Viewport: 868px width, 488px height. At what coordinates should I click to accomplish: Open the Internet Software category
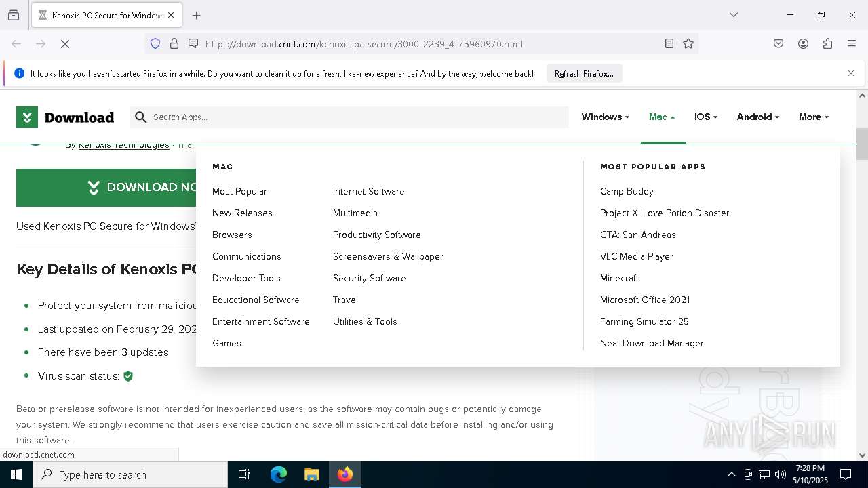[368, 191]
